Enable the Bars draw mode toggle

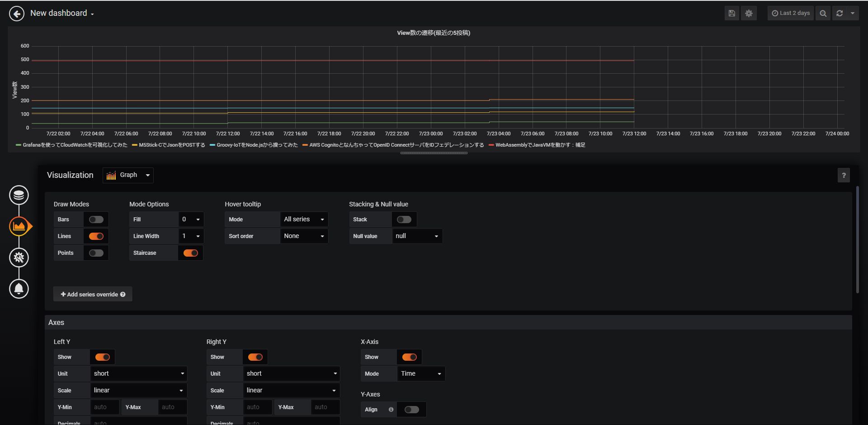[96, 220]
